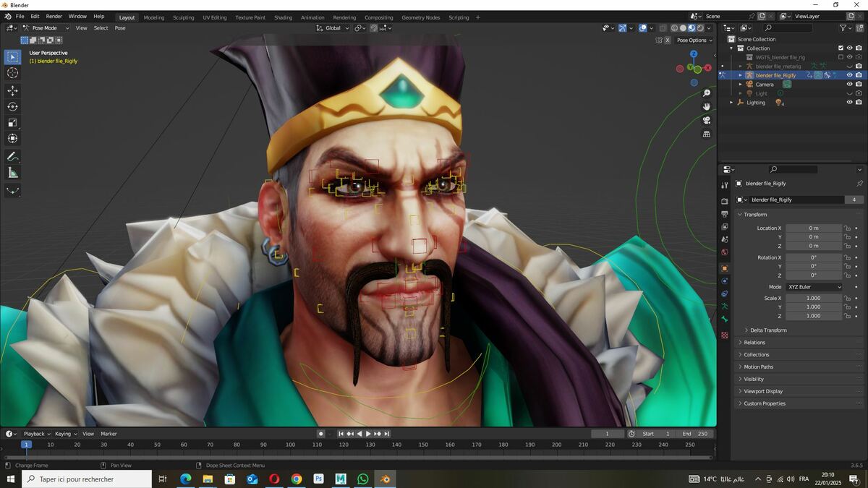Enable the WGTS_blender file_rig collection checkbox
868x488 pixels.
pyautogui.click(x=841, y=57)
